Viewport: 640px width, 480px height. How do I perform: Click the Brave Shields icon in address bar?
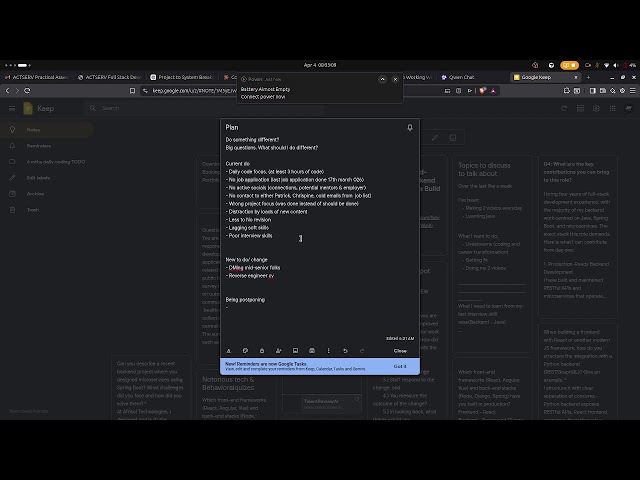point(483,91)
